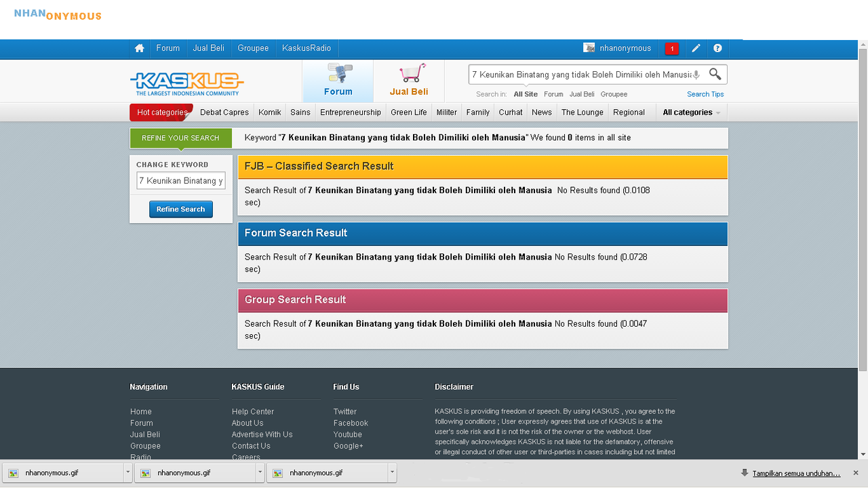Open the Green Life category
This screenshot has width=868, height=488.
pos(409,113)
